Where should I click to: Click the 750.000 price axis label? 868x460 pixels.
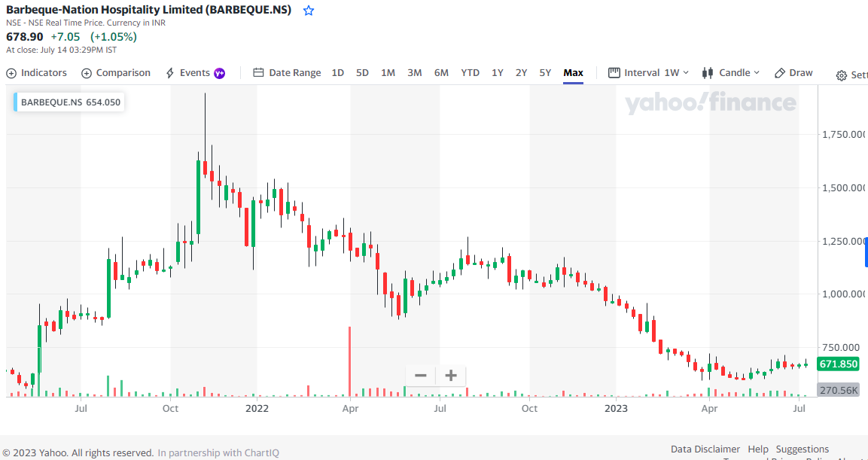pos(839,347)
